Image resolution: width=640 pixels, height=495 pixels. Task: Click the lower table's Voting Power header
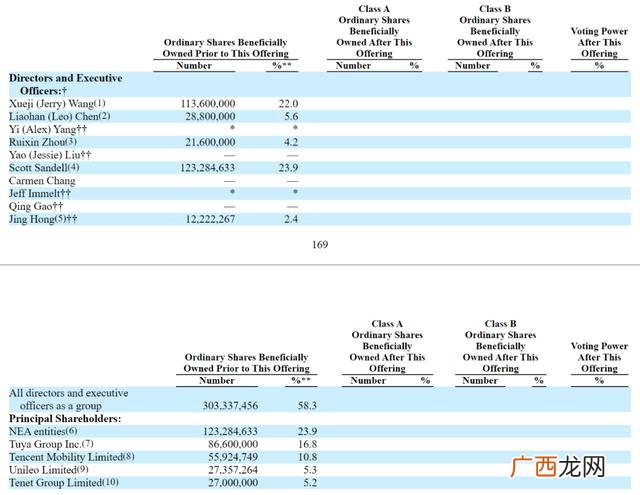[x=599, y=357]
